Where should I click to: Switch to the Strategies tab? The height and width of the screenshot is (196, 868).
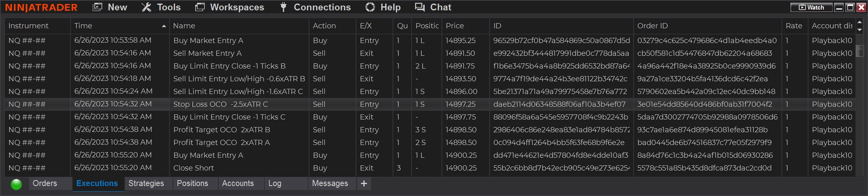(146, 184)
